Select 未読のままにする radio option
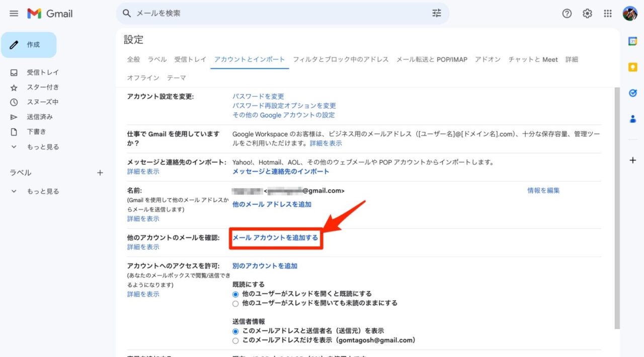The image size is (644, 357). click(x=235, y=303)
